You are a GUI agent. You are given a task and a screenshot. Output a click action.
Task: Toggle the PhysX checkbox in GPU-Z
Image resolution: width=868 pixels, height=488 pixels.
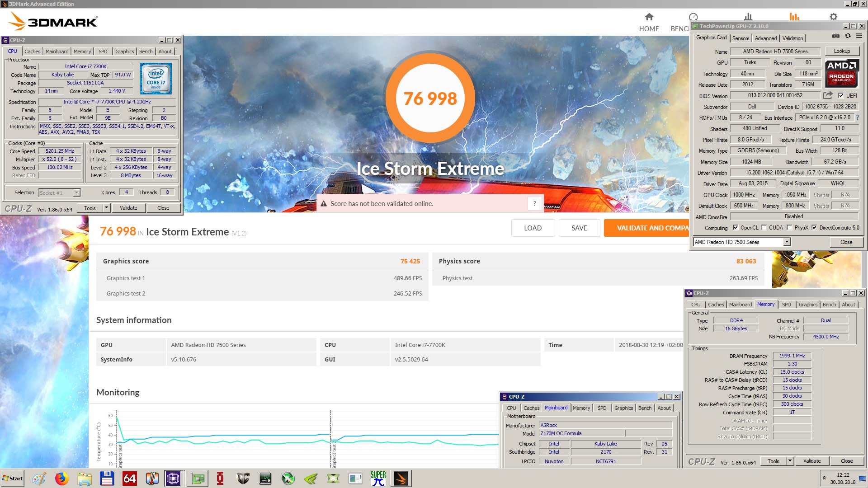pos(789,228)
